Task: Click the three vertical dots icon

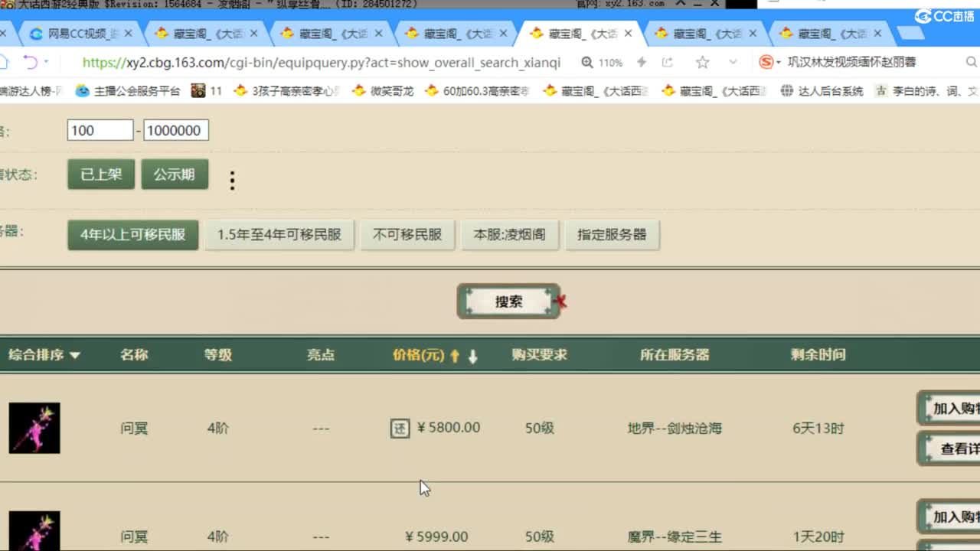Action: (233, 181)
